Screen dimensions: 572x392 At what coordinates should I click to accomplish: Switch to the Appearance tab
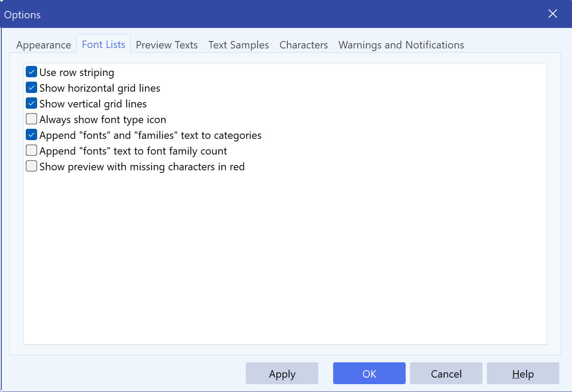pos(43,45)
